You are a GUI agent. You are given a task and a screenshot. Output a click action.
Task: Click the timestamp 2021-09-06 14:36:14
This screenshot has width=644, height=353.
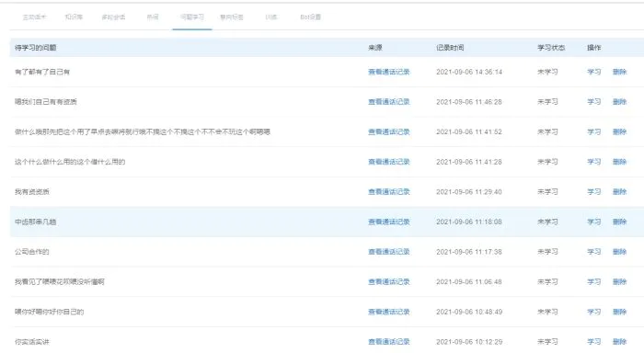click(469, 72)
